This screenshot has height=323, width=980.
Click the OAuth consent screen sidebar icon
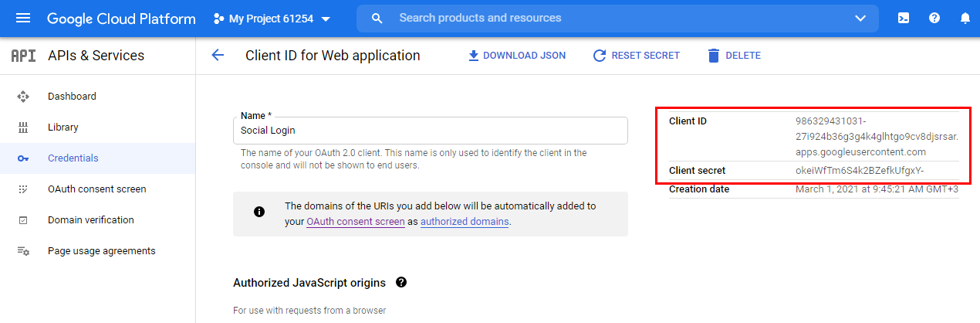tap(23, 189)
